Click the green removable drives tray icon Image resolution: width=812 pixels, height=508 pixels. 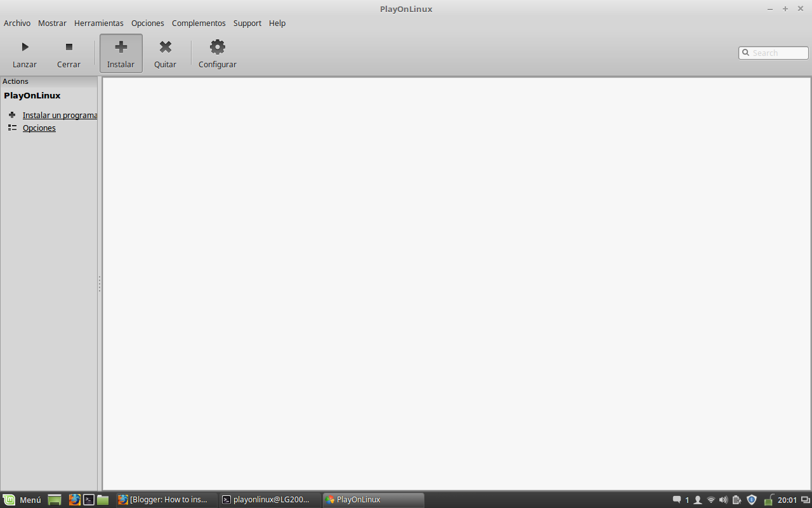pos(768,500)
